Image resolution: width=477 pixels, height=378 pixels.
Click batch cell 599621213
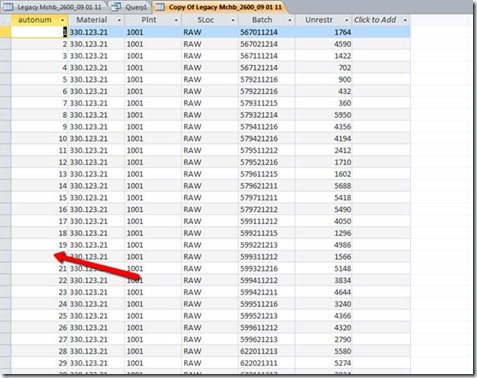[x=267, y=340]
